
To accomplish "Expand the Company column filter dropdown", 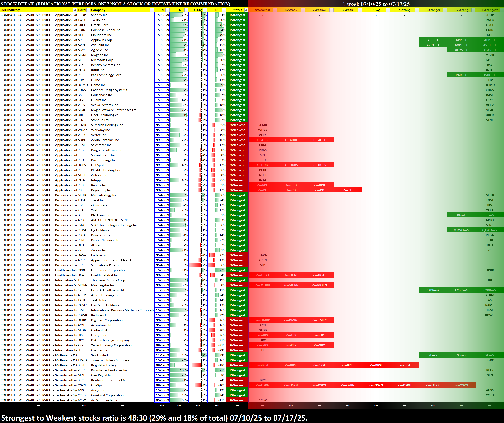I will [152, 10].
